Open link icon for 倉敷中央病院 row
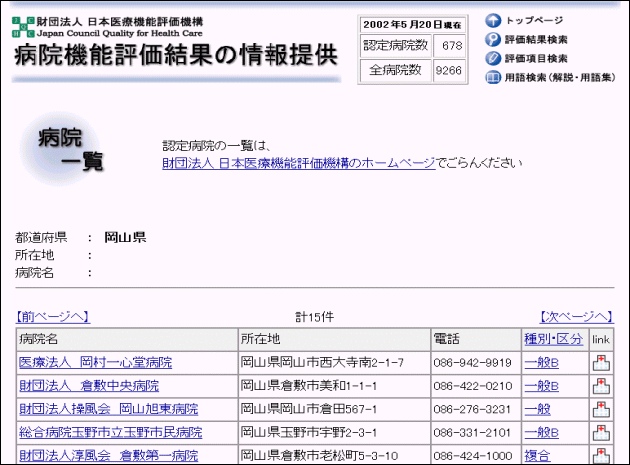Screen dimensions: 630x465 (600, 386)
